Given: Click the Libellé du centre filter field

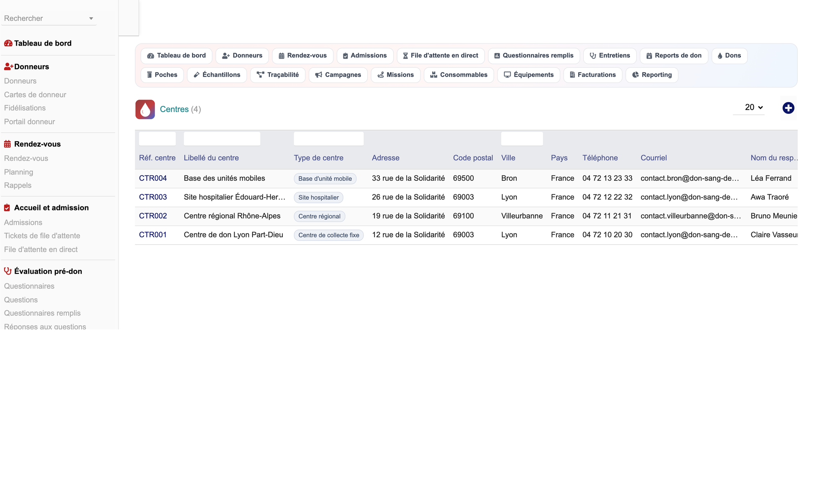Looking at the screenshot, I should point(222,139).
